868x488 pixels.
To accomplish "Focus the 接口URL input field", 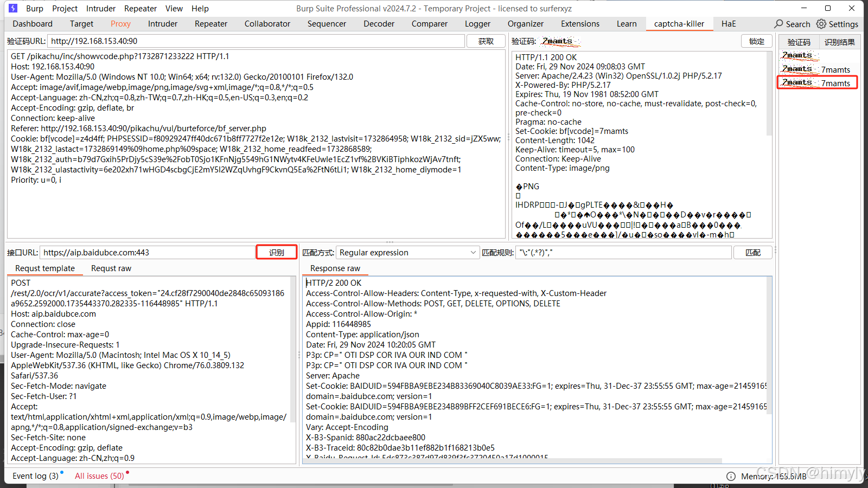I will coord(148,252).
